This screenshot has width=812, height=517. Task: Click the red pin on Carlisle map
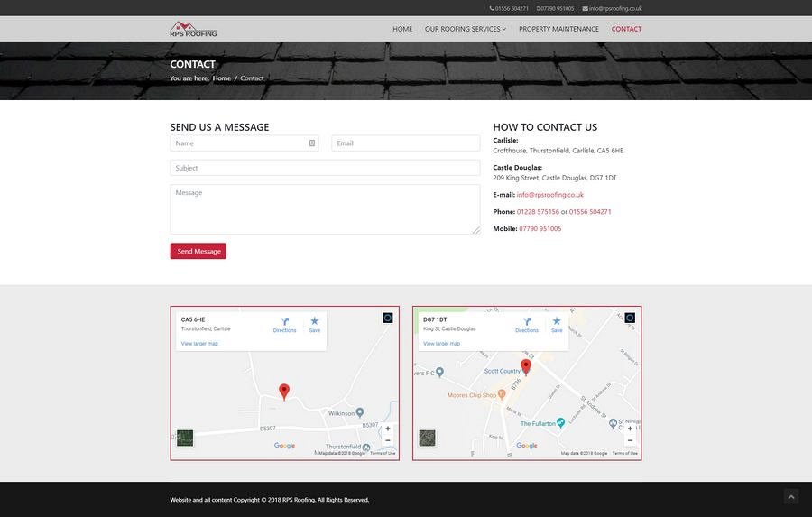284,391
